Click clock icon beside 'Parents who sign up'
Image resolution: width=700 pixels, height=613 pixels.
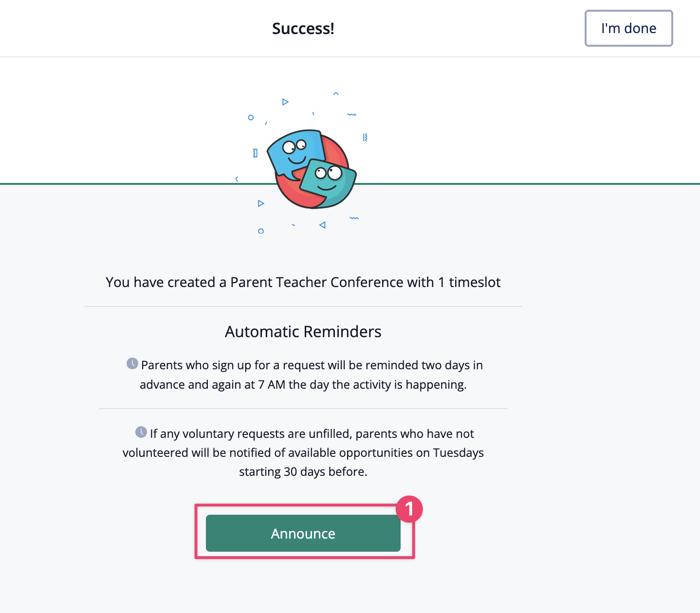pyautogui.click(x=132, y=363)
